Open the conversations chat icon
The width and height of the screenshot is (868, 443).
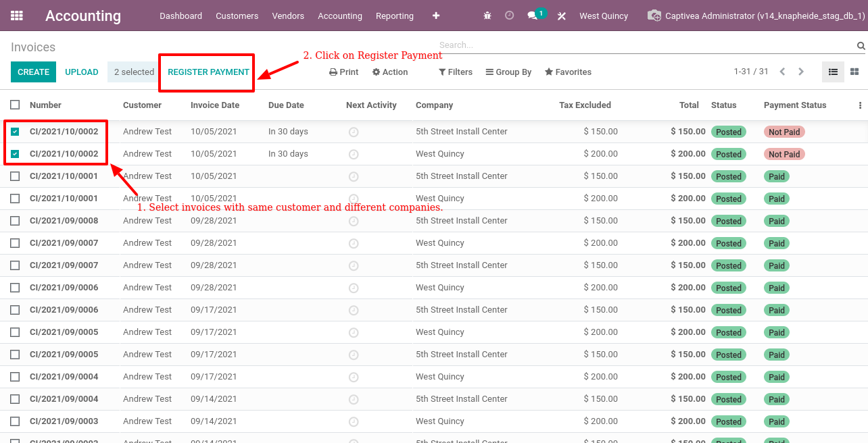click(x=533, y=16)
